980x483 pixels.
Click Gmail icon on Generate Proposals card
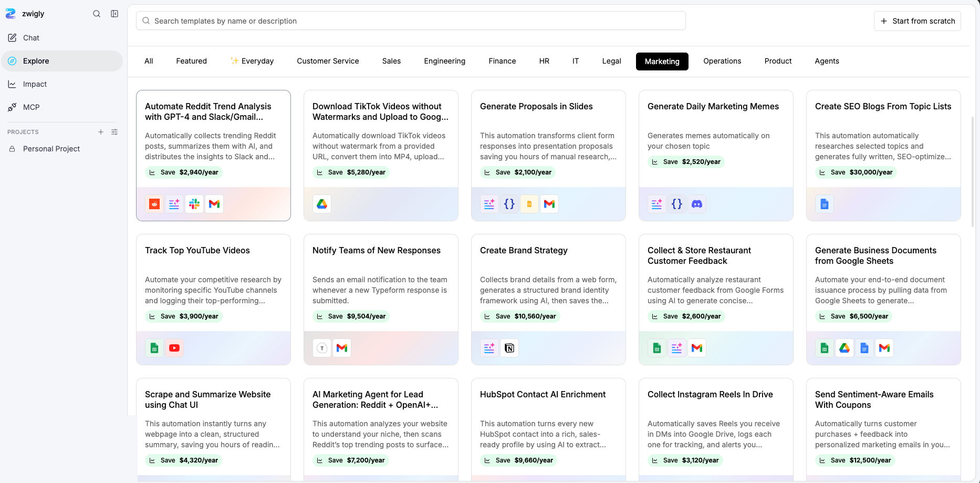[549, 204]
